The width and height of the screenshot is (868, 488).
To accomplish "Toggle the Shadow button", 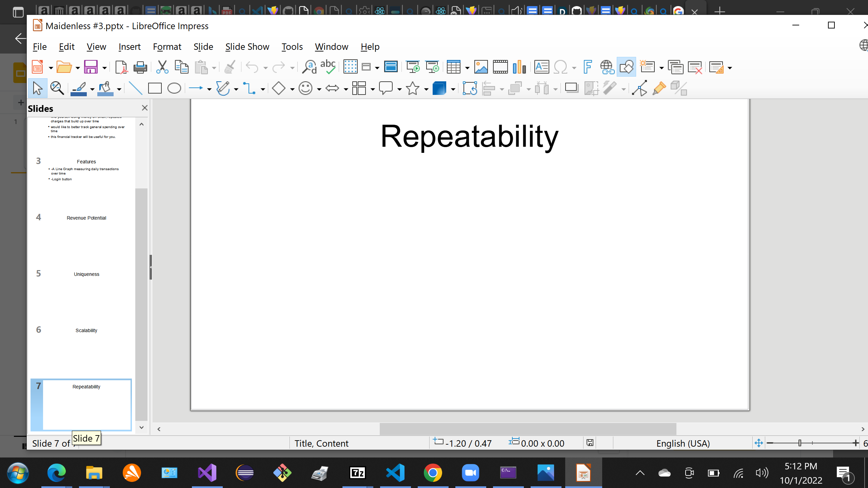I will pos(571,88).
